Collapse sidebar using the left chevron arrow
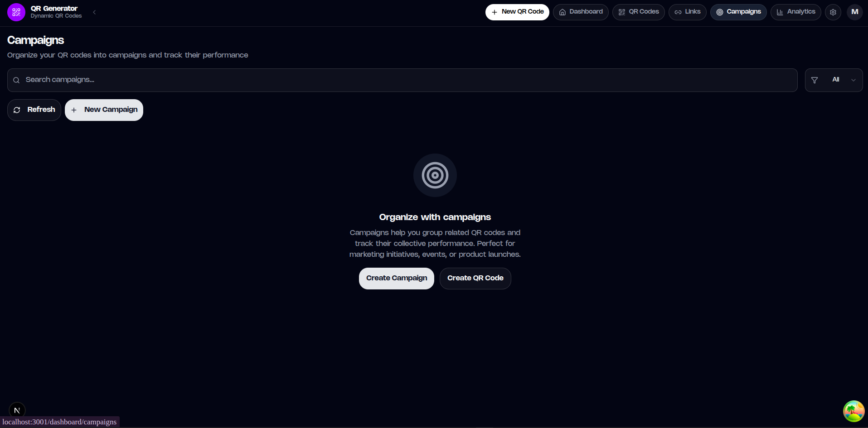The width and height of the screenshot is (868, 428). click(x=94, y=12)
